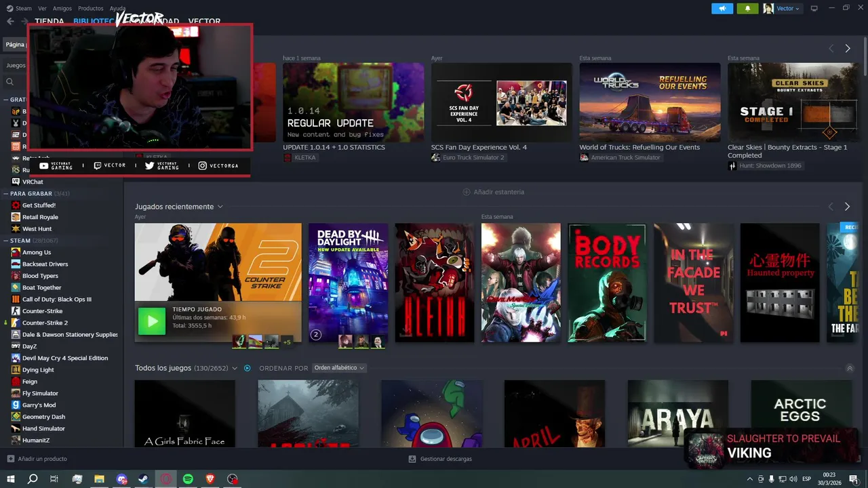Open Windows notification center
The width and height of the screenshot is (868, 488).
pyautogui.click(x=854, y=479)
